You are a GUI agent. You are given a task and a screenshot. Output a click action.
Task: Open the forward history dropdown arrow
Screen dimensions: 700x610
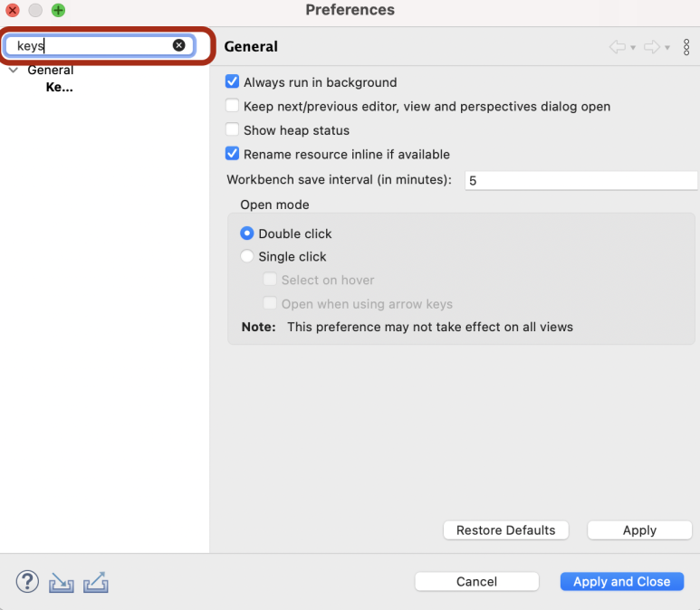667,47
